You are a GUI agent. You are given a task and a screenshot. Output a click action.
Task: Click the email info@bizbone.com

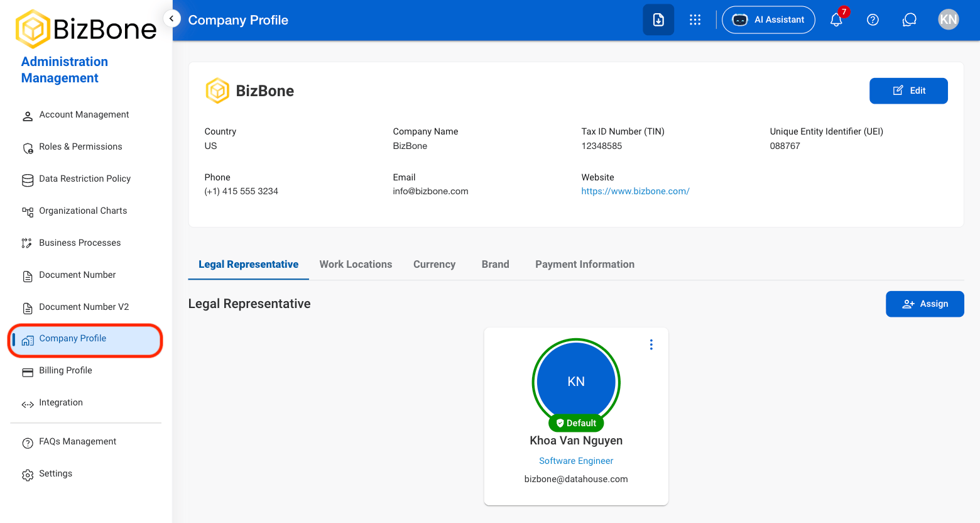[x=430, y=191]
